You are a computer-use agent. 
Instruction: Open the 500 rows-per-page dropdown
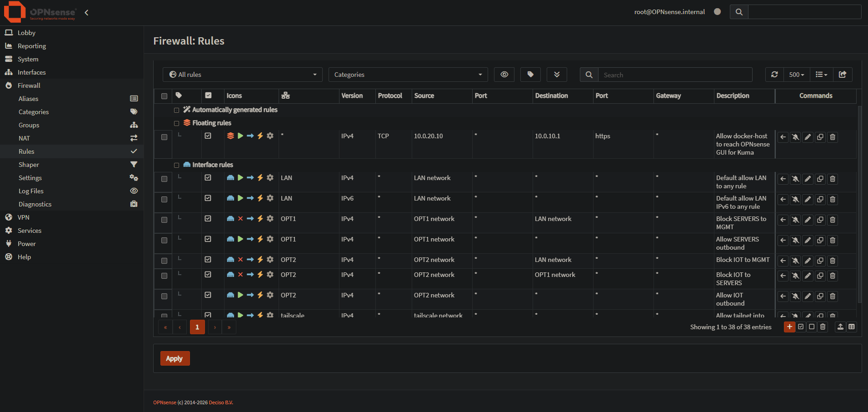[x=797, y=75]
